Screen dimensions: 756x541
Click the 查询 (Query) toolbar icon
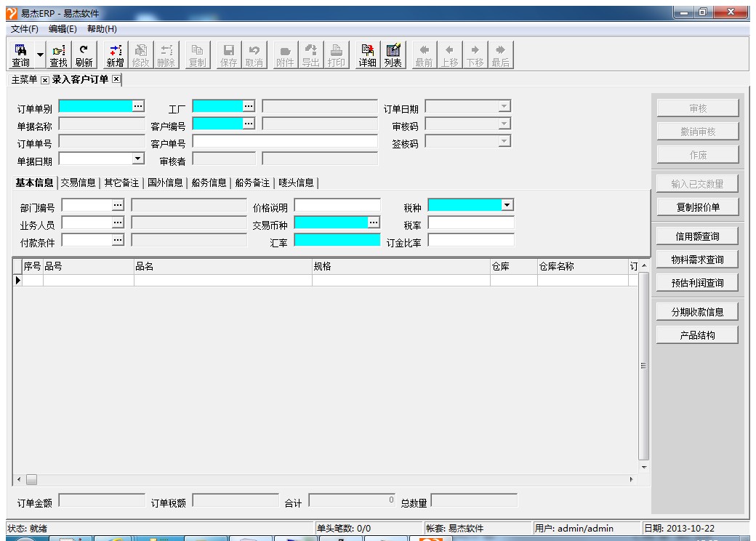point(20,55)
